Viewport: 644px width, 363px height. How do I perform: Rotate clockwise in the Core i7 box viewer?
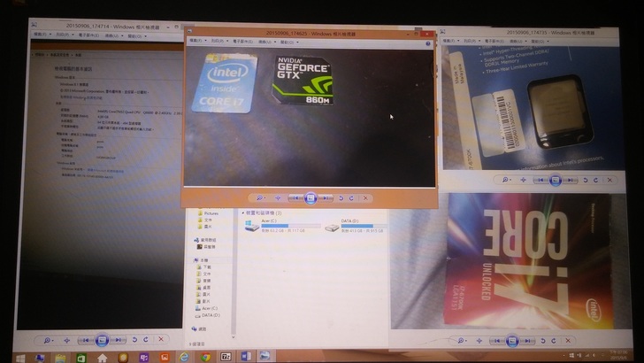(x=554, y=341)
